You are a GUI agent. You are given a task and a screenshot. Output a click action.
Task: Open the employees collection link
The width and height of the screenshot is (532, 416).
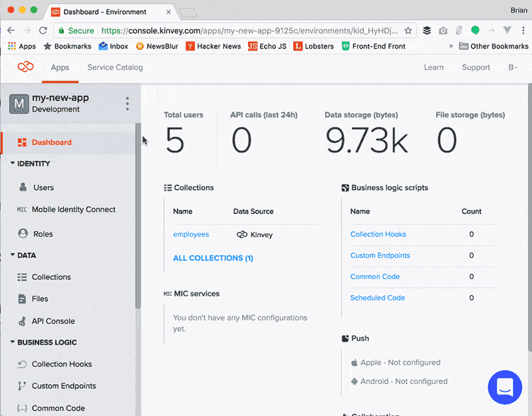(x=191, y=235)
